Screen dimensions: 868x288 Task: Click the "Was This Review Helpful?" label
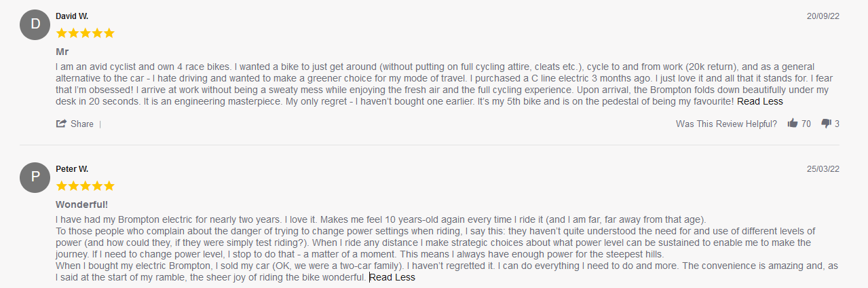click(726, 124)
